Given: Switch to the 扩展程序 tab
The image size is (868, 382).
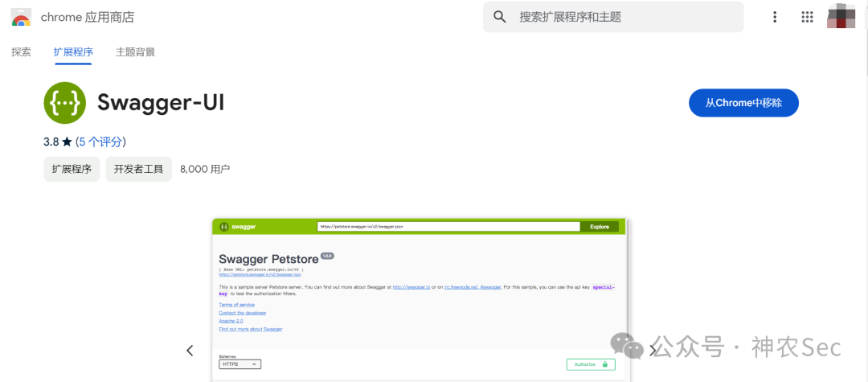Looking at the screenshot, I should coord(73,52).
